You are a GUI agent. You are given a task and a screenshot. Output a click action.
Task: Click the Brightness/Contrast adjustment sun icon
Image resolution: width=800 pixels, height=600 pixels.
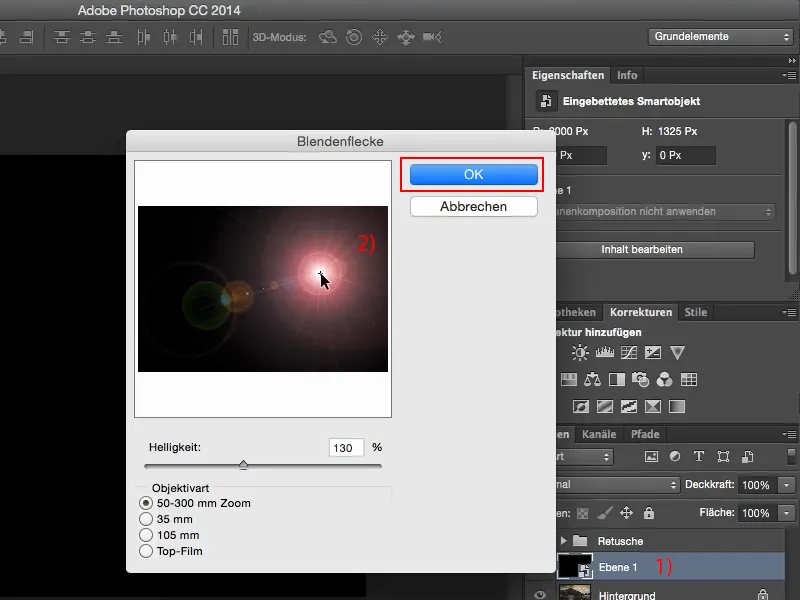click(581, 353)
